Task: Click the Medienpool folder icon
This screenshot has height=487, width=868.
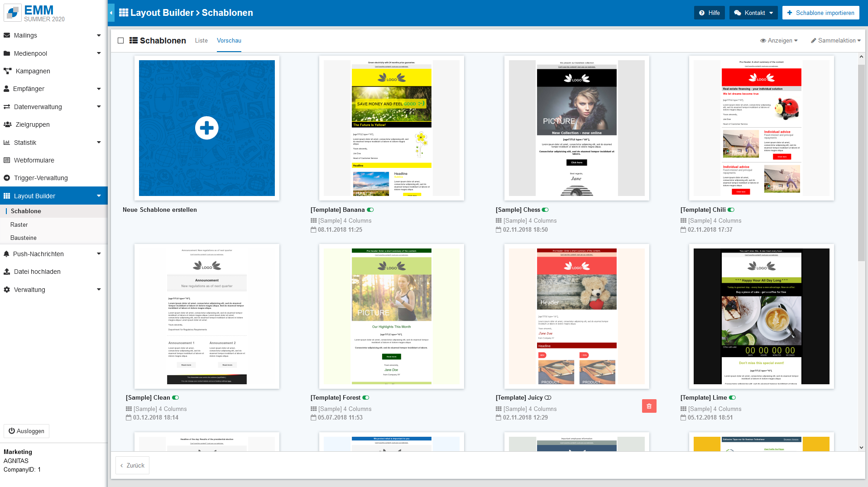Action: coord(7,53)
